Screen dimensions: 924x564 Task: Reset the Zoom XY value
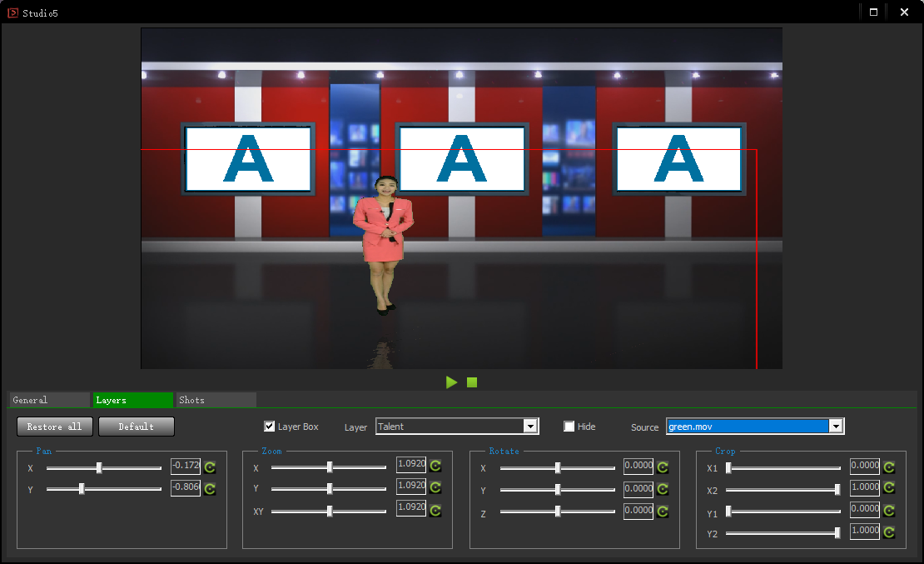click(x=435, y=511)
